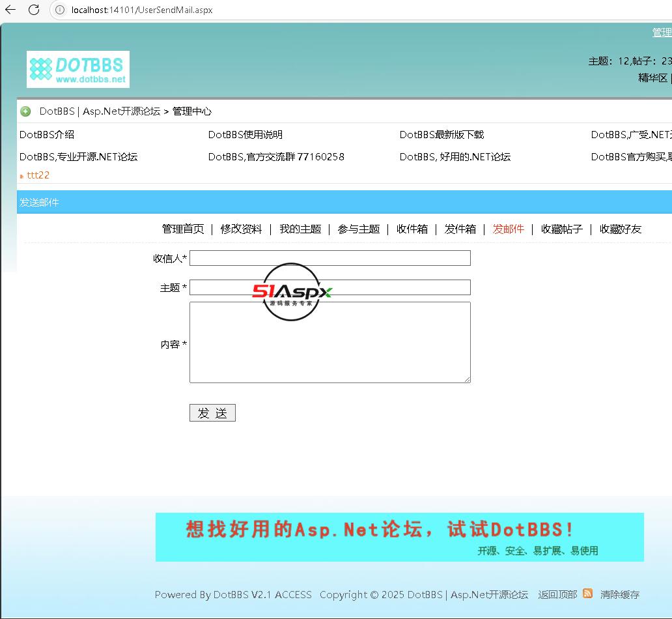This screenshot has width=672, height=619.
Task: Open 收藏帖子 tab
Action: pos(561,229)
